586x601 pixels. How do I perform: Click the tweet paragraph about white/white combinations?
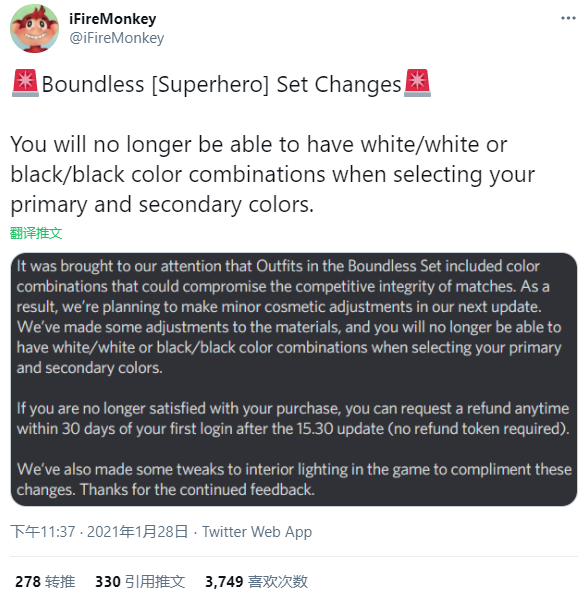point(272,174)
